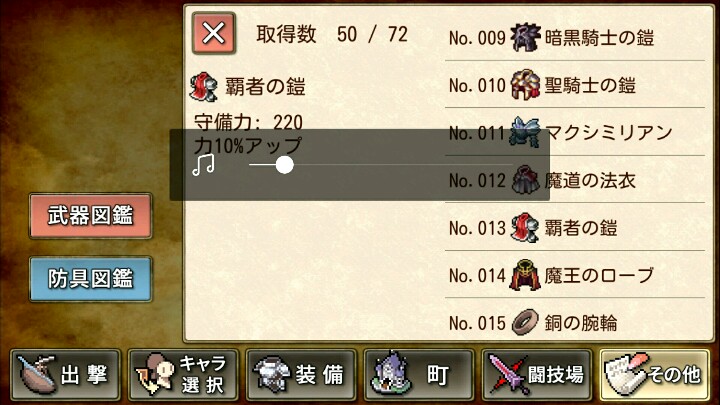The height and width of the screenshot is (405, 720).
Task: Close the encyclopedia with the X button
Action: point(214,33)
